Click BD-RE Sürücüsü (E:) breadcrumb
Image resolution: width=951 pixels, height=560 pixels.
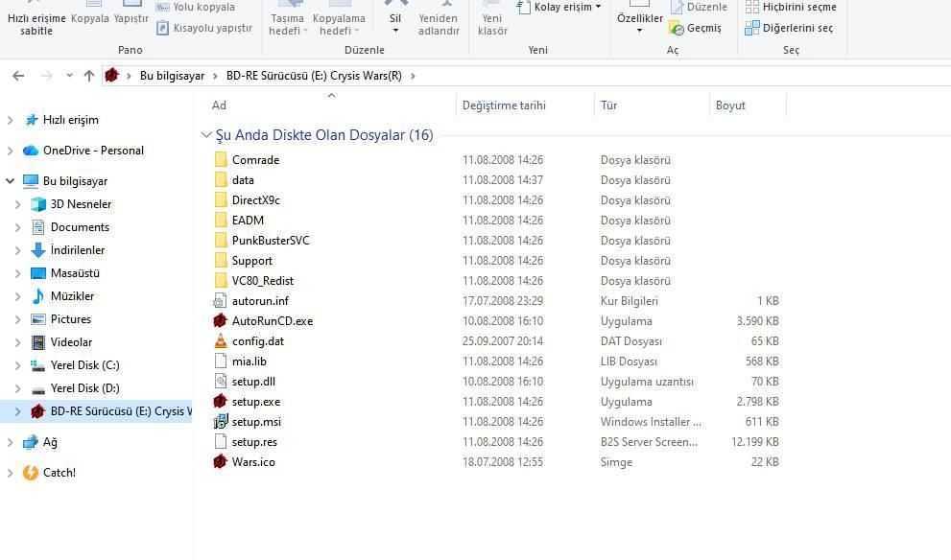[314, 76]
